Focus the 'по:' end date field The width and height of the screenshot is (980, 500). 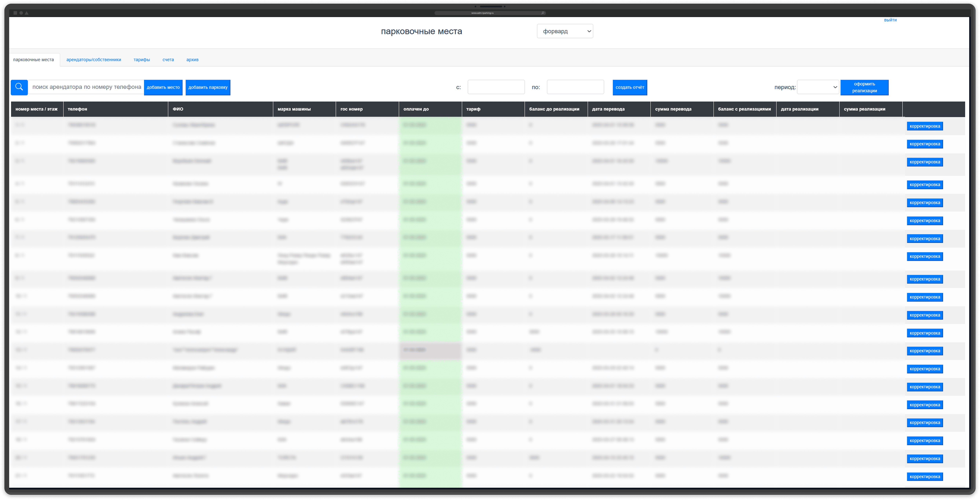[575, 87]
